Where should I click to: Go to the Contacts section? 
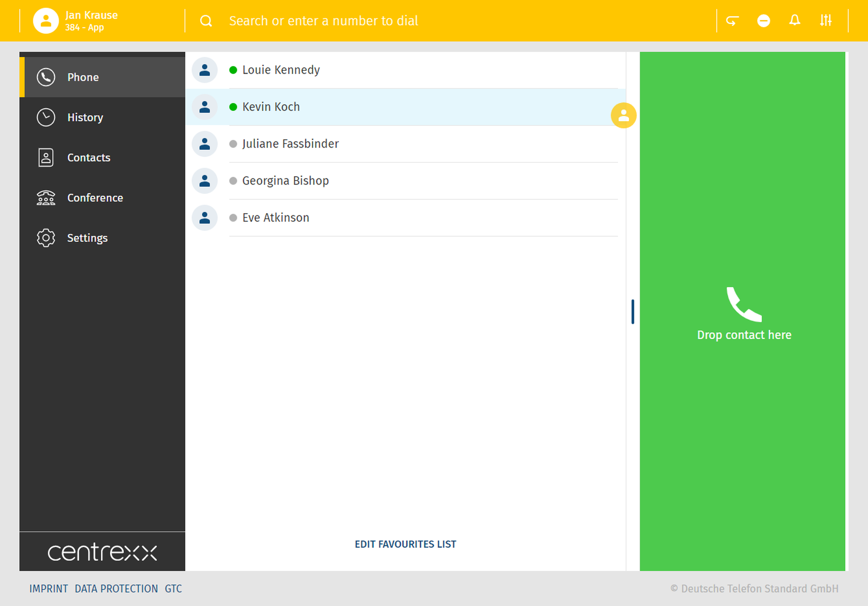pyautogui.click(x=89, y=158)
